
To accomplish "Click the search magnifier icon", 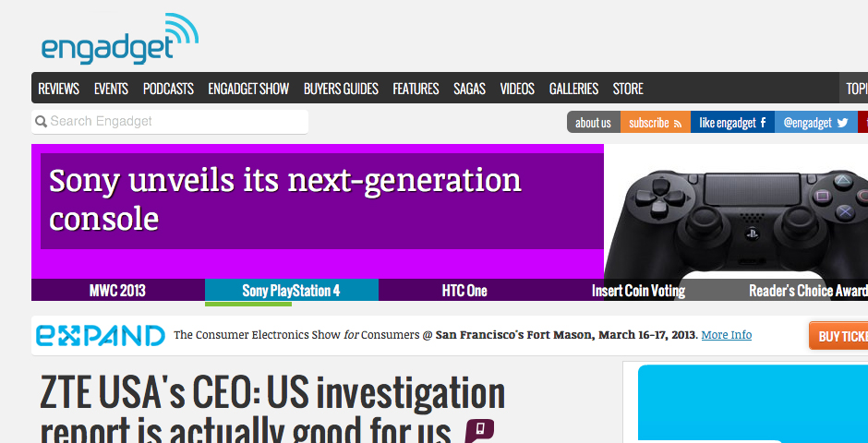I will pyautogui.click(x=41, y=121).
